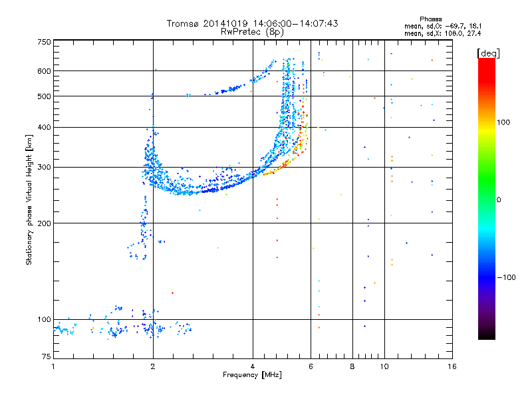Click the 'mean, sd,X: 108.0, 27.4' statistic

442,33
